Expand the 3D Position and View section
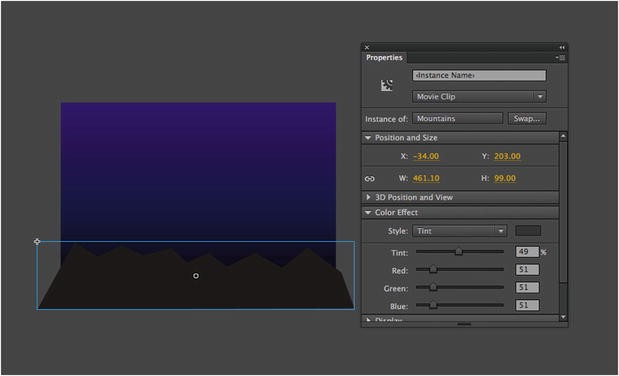The height and width of the screenshot is (376, 619). [x=368, y=197]
